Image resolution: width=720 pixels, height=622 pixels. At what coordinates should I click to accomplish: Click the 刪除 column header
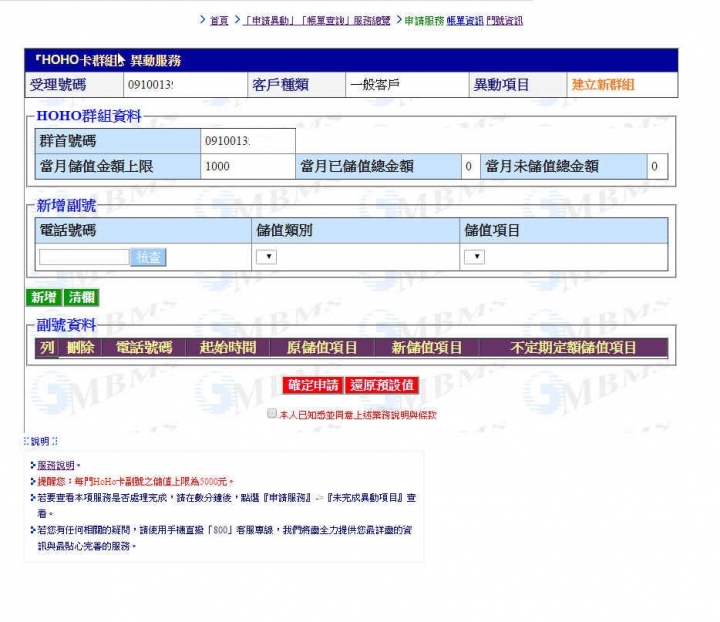point(80,348)
